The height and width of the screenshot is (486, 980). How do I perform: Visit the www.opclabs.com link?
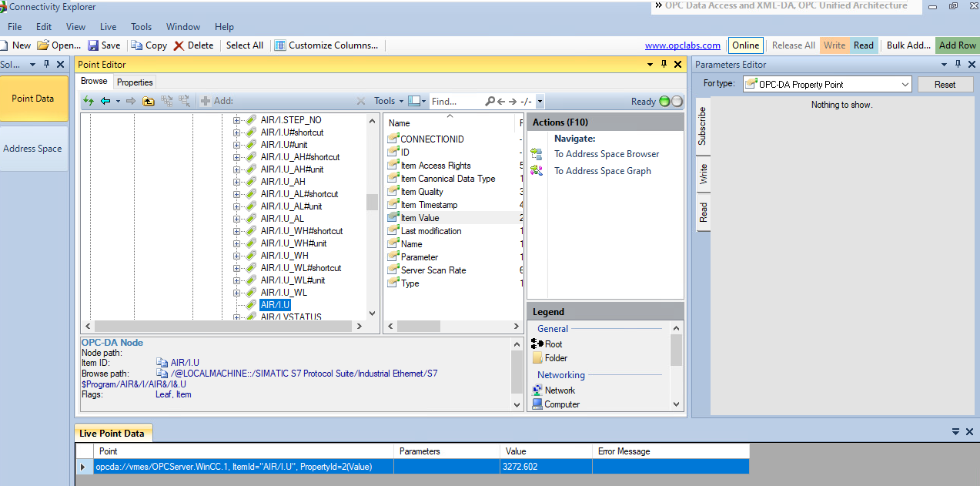(x=683, y=45)
